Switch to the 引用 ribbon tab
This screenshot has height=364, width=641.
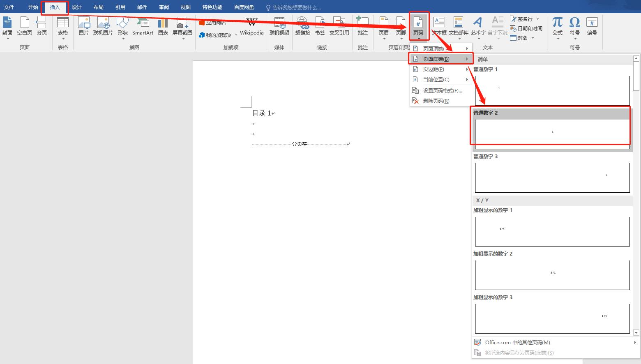pyautogui.click(x=120, y=7)
